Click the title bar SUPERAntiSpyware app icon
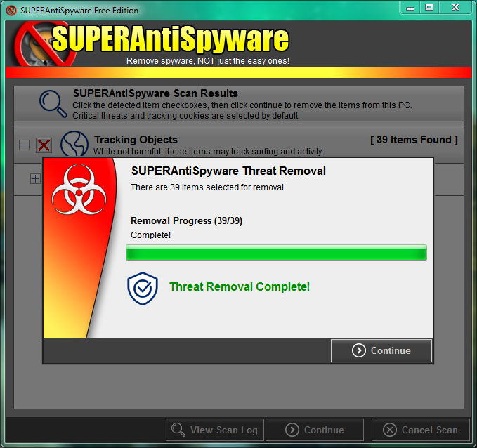This screenshot has height=448, width=477. pyautogui.click(x=11, y=11)
